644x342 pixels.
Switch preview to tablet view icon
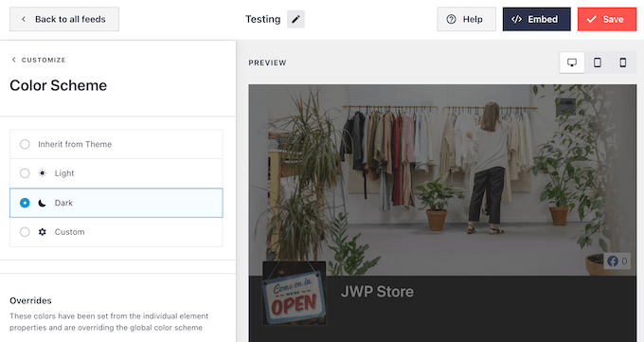(598, 63)
